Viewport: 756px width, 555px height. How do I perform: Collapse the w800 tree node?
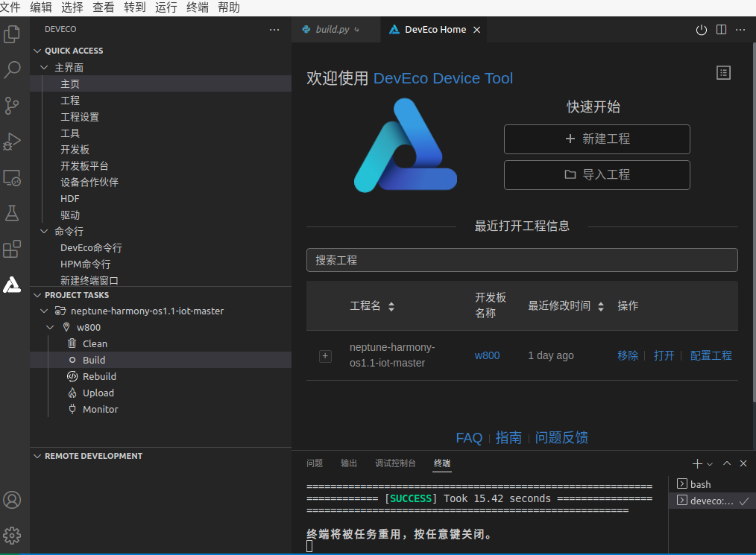[50, 328]
